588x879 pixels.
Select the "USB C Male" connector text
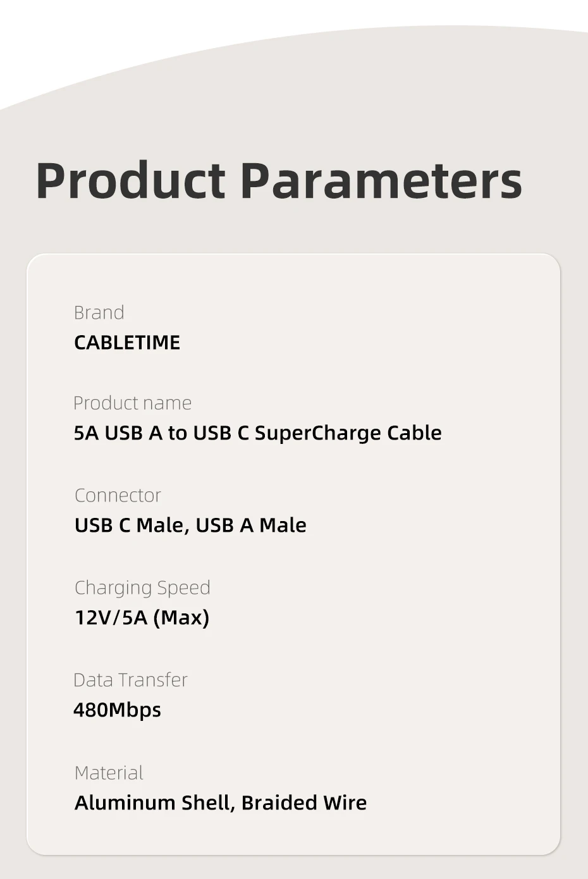pos(130,526)
